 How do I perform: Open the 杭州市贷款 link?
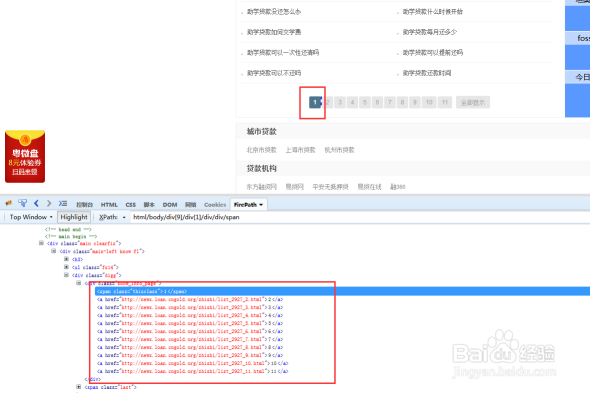[339, 150]
